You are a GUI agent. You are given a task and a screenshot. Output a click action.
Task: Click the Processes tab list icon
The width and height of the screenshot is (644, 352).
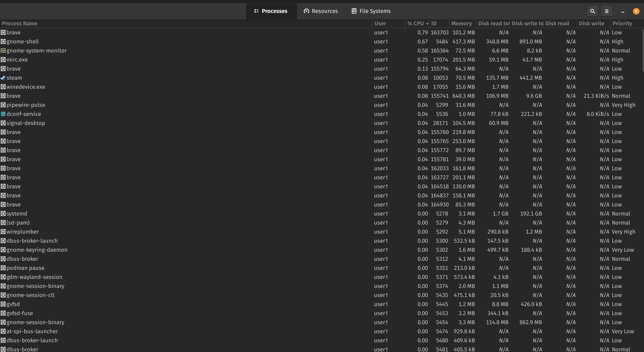[x=256, y=11]
